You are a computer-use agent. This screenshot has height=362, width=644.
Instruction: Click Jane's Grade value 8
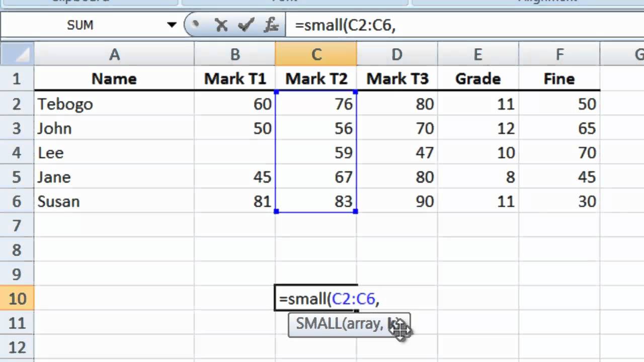tap(478, 177)
